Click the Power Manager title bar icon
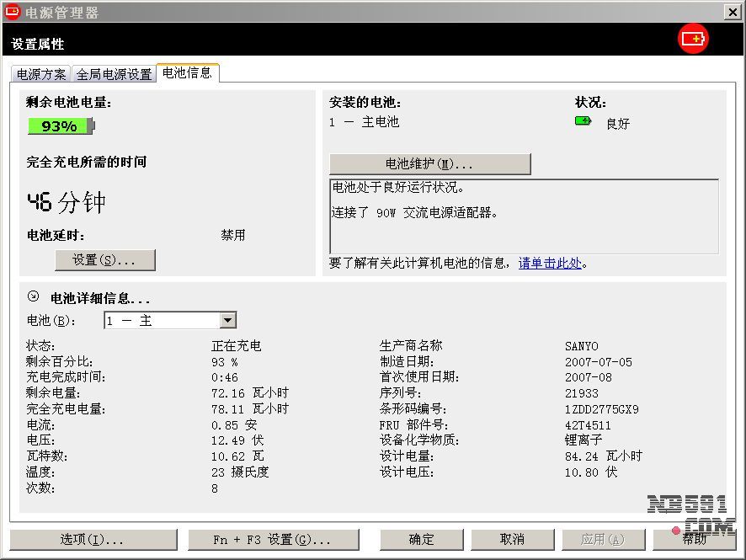 click(x=13, y=12)
